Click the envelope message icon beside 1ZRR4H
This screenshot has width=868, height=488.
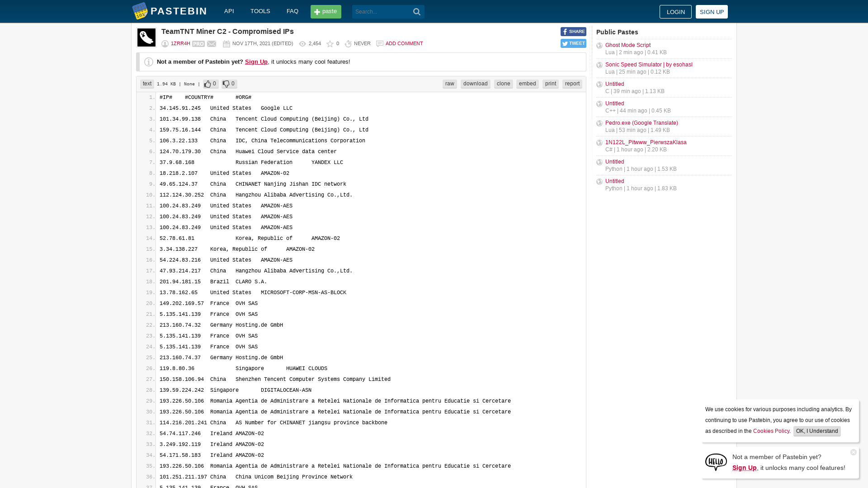[x=212, y=44]
